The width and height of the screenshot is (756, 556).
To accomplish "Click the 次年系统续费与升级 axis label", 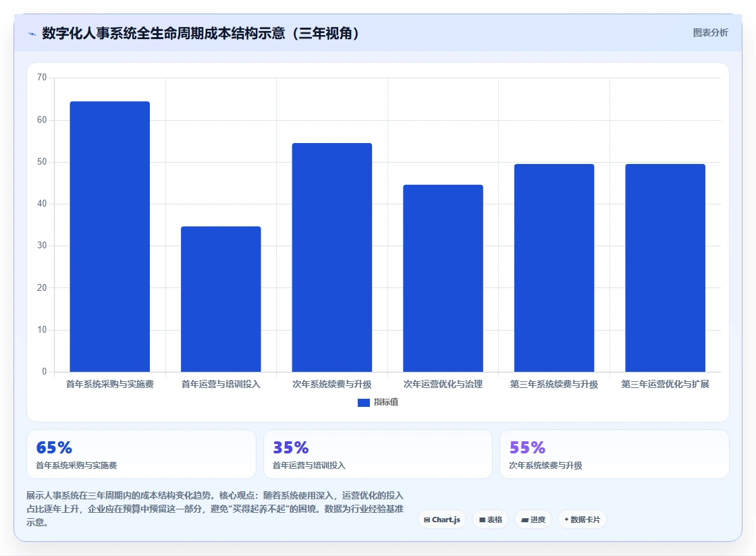I will [331, 384].
